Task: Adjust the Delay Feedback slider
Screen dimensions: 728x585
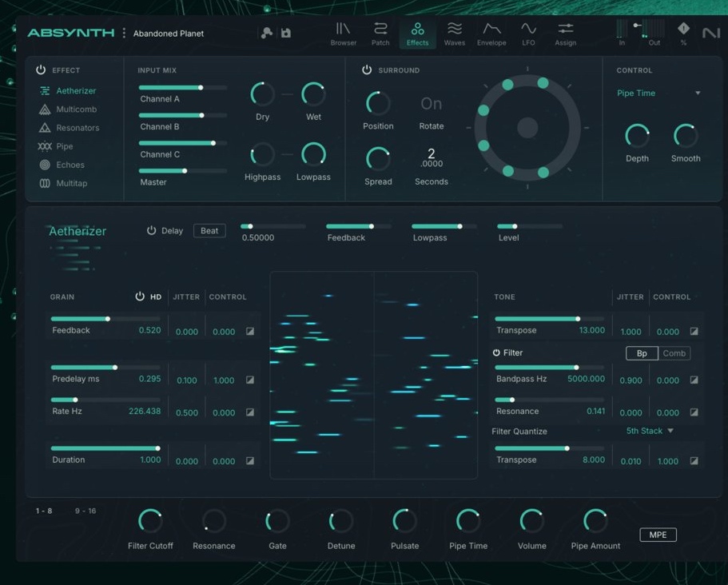Action: click(x=359, y=227)
